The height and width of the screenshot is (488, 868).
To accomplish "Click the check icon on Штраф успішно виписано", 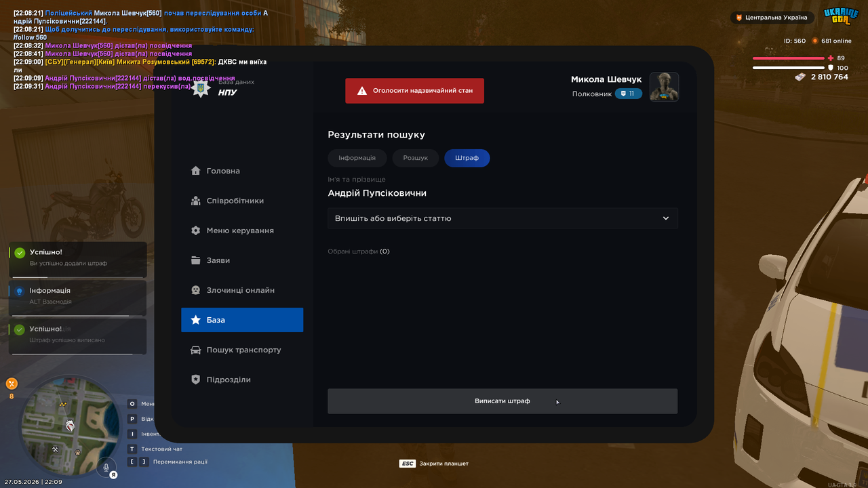I will 20,329.
